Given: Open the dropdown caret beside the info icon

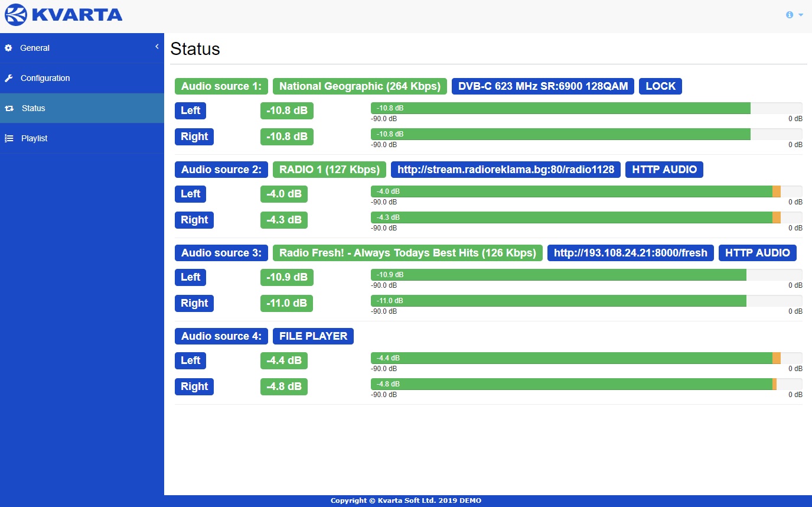Looking at the screenshot, I should (x=801, y=15).
